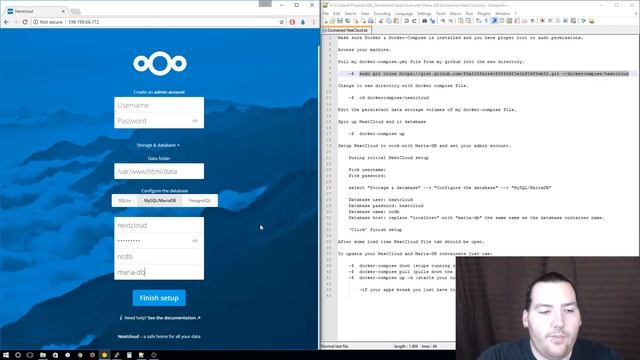Open the Language menu in Notepad++
The width and height of the screenshot is (640, 360).
[x=404, y=13]
